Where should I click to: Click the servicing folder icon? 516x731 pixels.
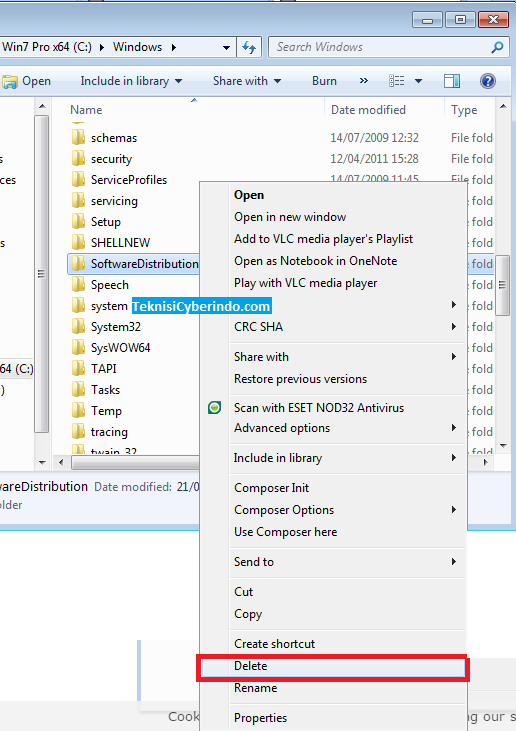pos(78,200)
